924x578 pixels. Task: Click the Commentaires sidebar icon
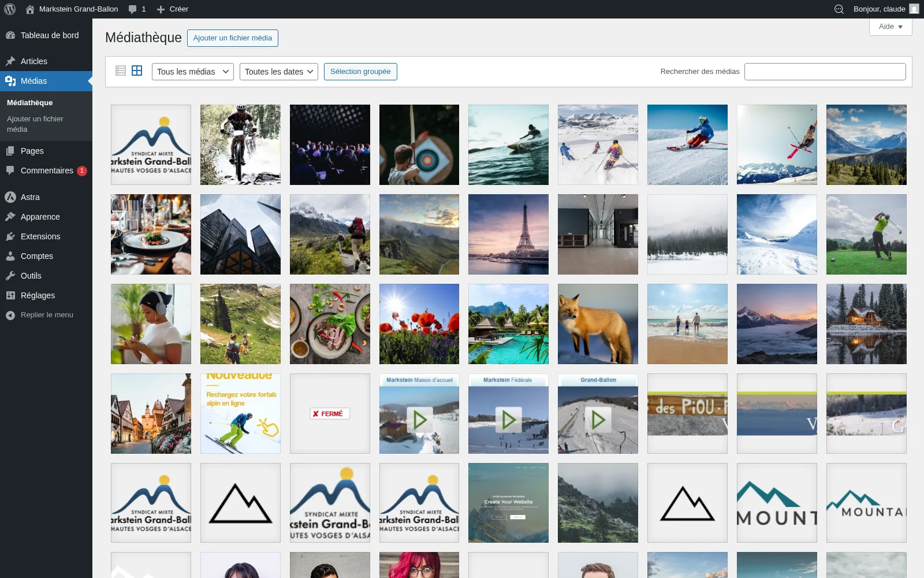click(10, 171)
